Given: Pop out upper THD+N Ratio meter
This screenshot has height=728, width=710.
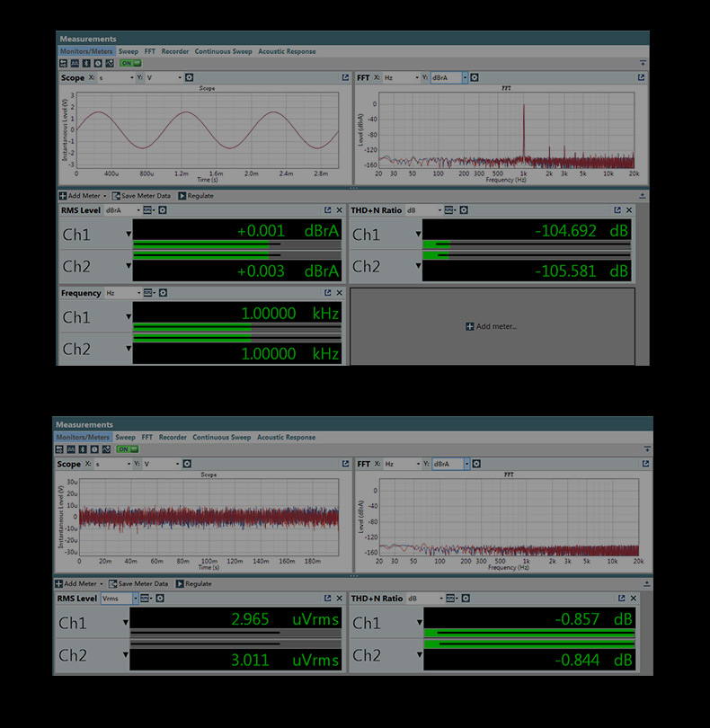Looking at the screenshot, I should tap(617, 210).
